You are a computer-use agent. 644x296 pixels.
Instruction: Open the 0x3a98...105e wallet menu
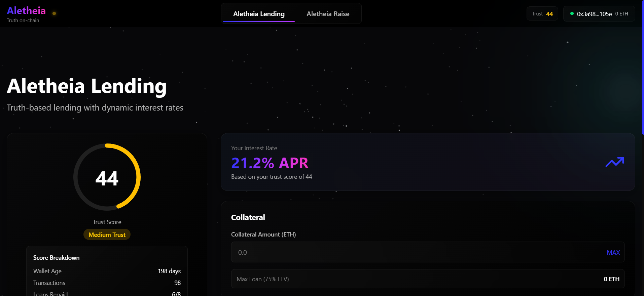click(594, 14)
